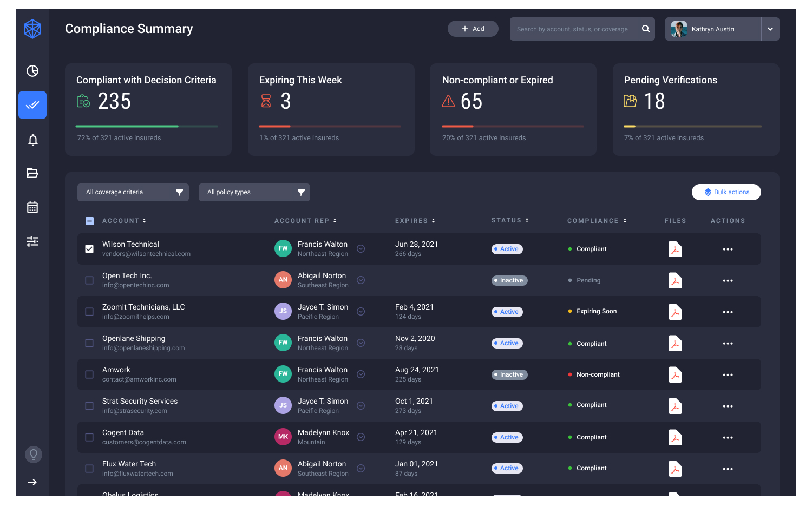Viewport: 812px width, 506px height.
Task: Open Amwork PDF file
Action: (675, 375)
